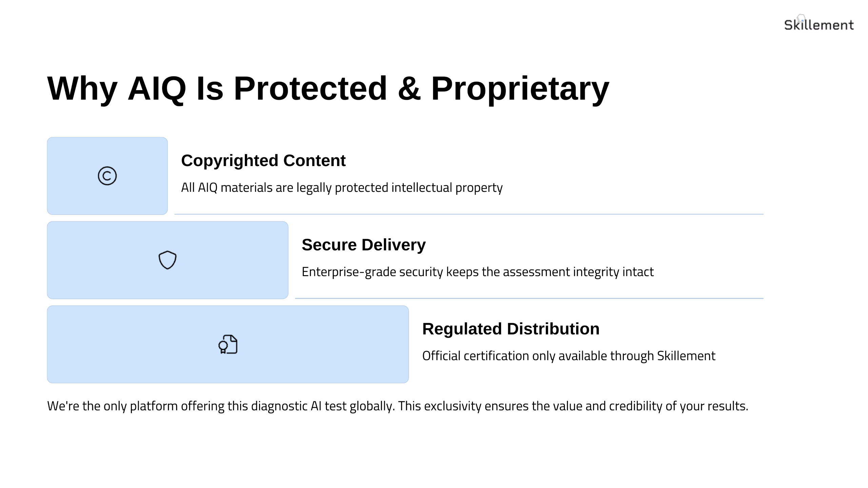Click the Secure Delivery heading
Screen dimensions: 868x488
(x=363, y=245)
